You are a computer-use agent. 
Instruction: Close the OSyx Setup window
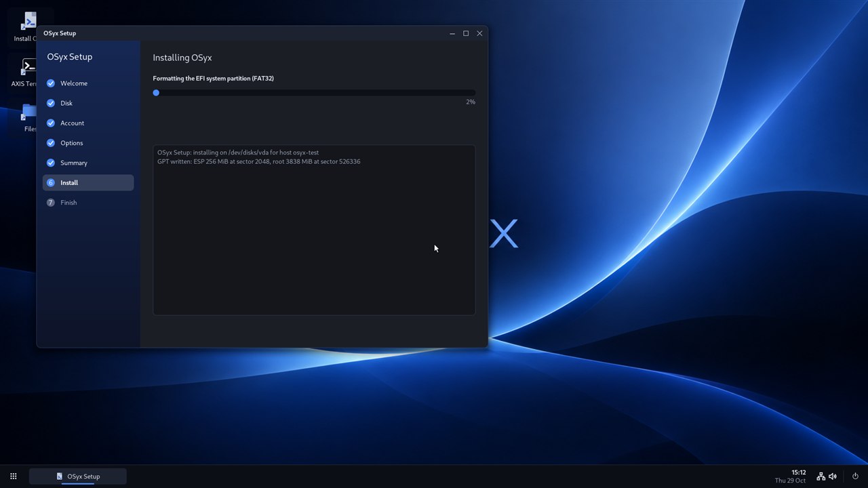tap(479, 33)
